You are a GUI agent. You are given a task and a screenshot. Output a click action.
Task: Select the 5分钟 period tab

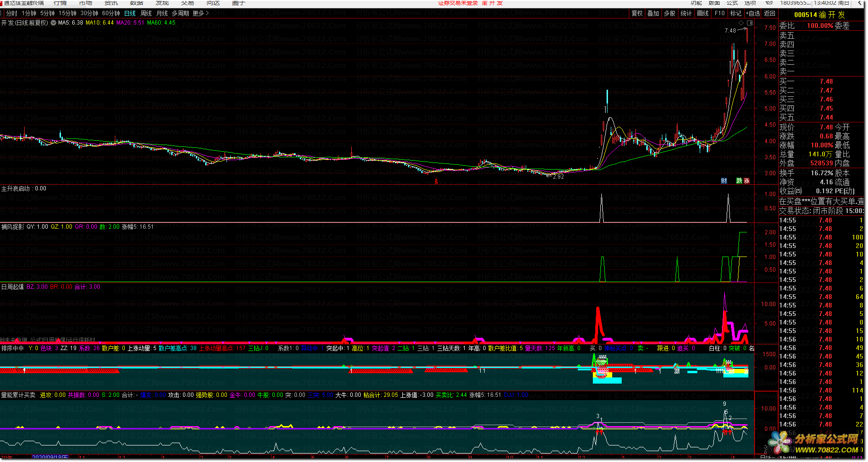tap(47, 13)
